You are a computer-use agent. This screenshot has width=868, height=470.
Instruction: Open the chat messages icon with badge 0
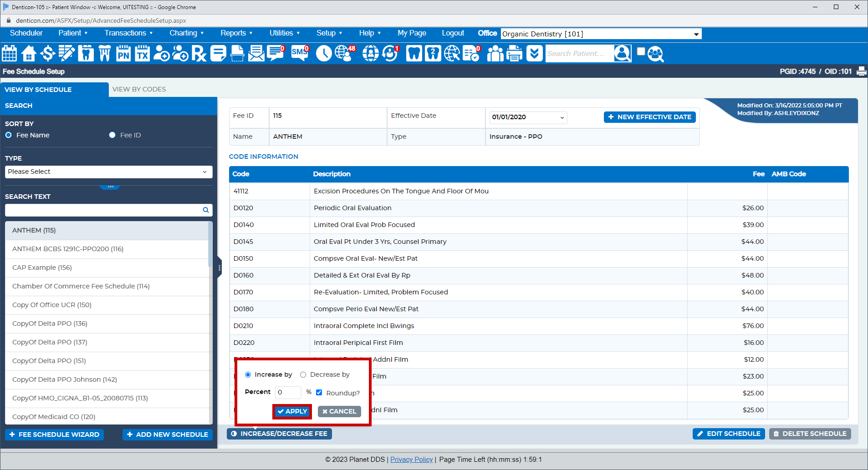[x=276, y=53]
